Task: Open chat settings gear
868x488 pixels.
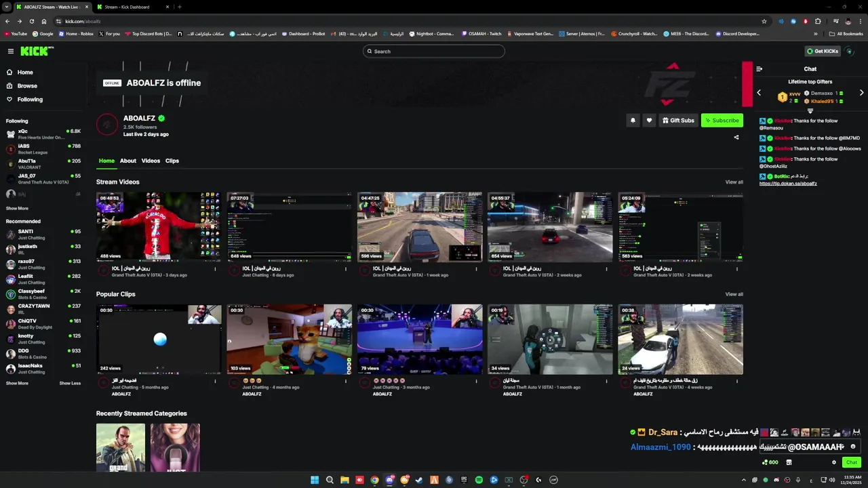Action: tap(834, 462)
